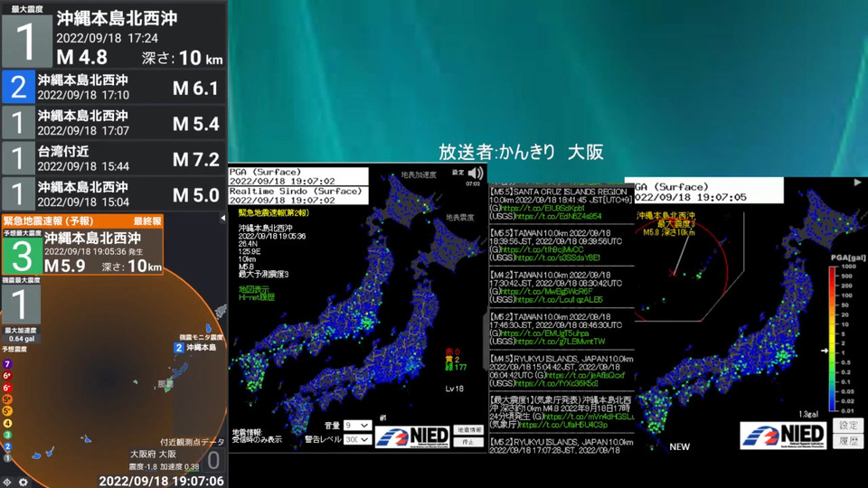The width and height of the screenshot is (868, 488).
Task: Select the M 5.4 沖縄本島北西沖 17:07 entry
Action: pos(114,123)
